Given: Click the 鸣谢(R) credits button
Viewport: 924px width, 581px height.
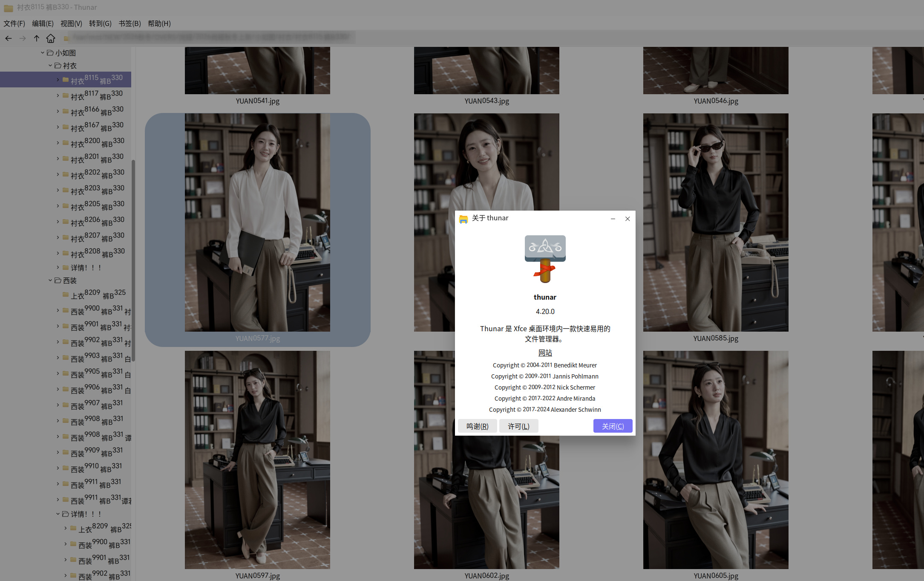Looking at the screenshot, I should (x=478, y=426).
